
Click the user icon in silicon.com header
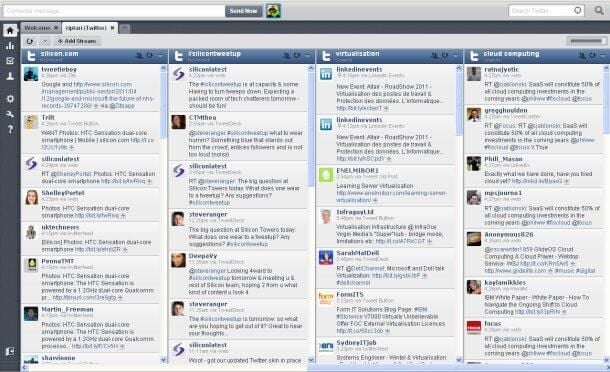tap(139, 56)
